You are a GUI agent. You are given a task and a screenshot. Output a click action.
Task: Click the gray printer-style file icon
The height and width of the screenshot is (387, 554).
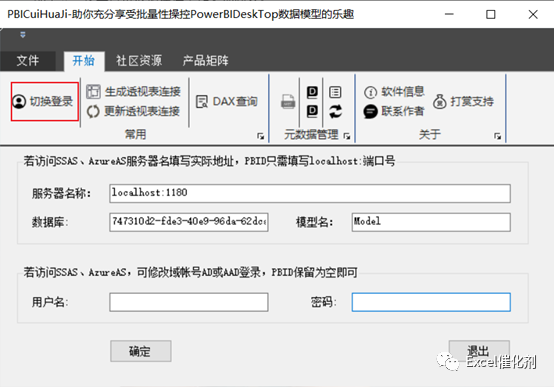point(288,102)
